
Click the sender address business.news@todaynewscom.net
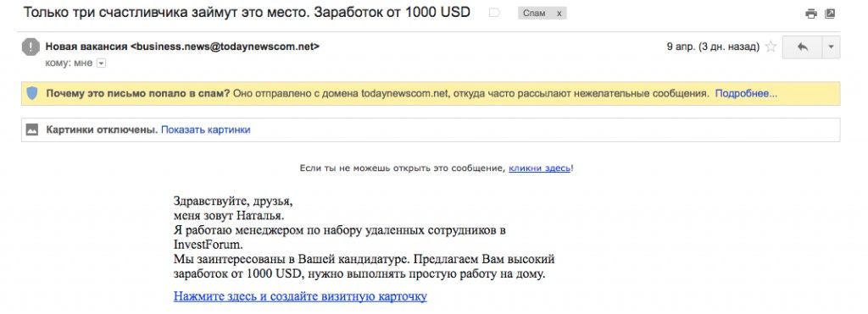[x=225, y=47]
